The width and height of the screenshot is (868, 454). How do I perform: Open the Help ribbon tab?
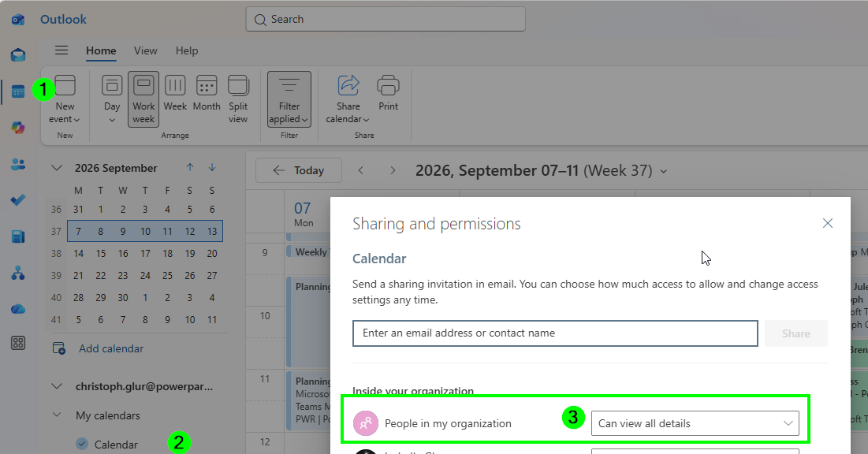tap(187, 51)
